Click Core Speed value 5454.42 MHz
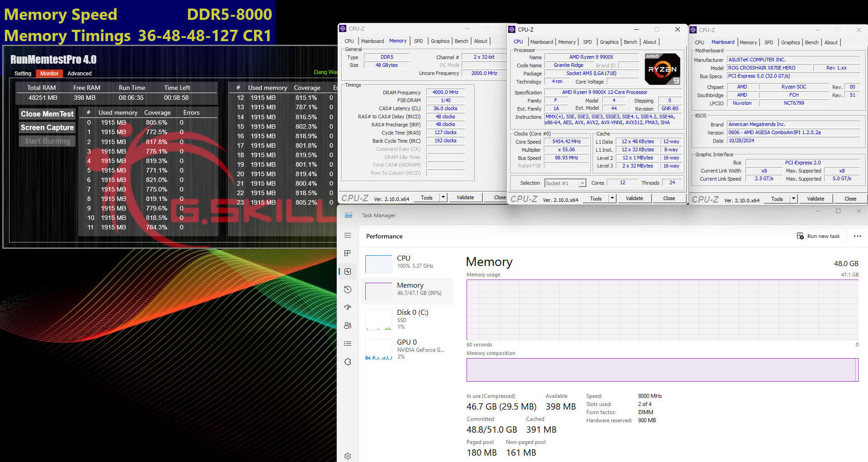This screenshot has height=462, width=868. click(566, 142)
